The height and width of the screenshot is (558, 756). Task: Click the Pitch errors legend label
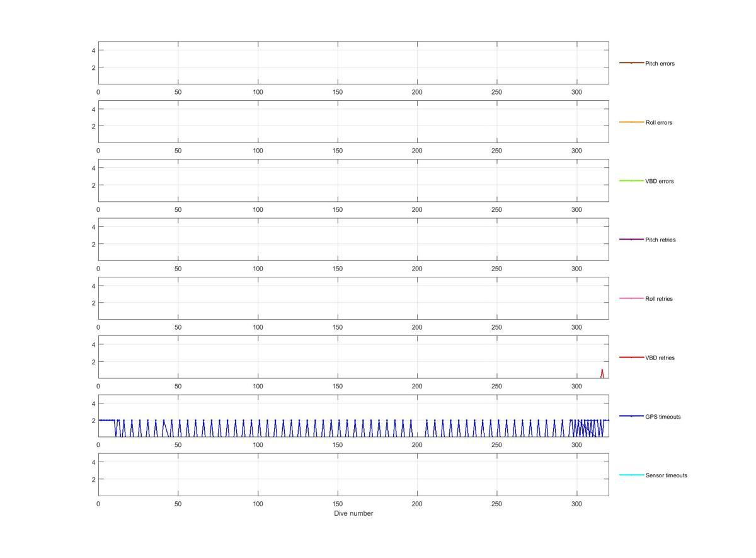[x=660, y=64]
